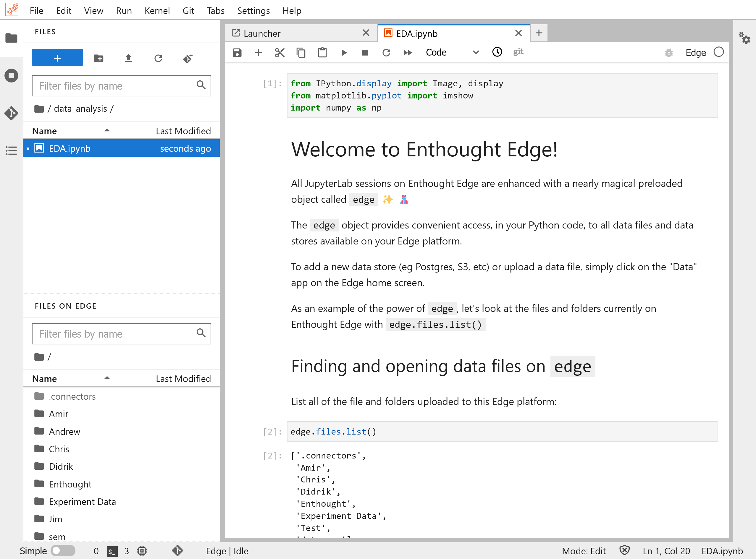This screenshot has width=756, height=559.
Task: Open the Didrik folder
Action: pos(121,466)
